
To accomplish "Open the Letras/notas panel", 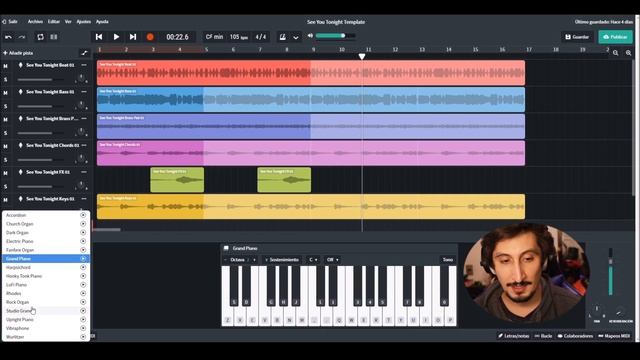I will [x=513, y=336].
